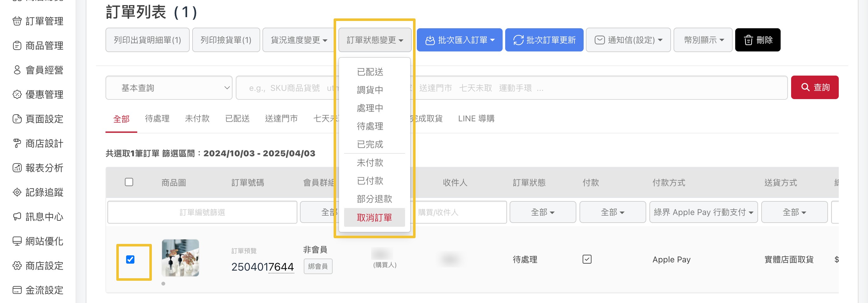868x303 pixels.
Task: Click the envelope icon on 通知信(設定)
Action: [600, 40]
